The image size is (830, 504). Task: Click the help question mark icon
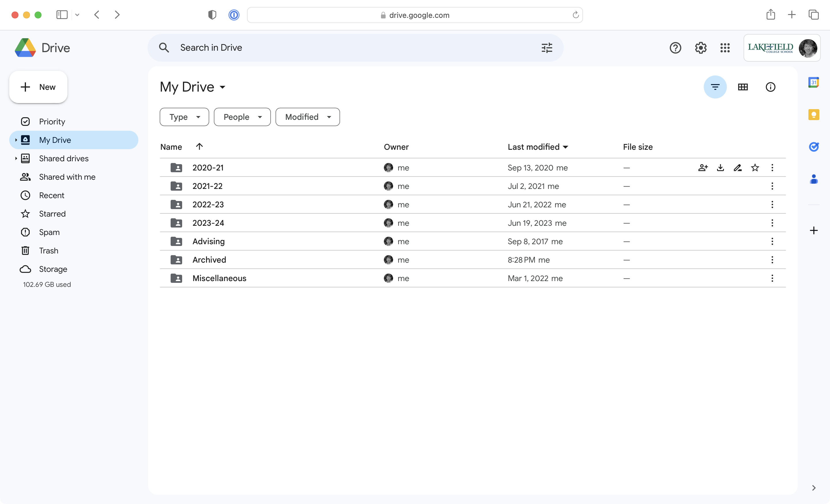coord(675,48)
